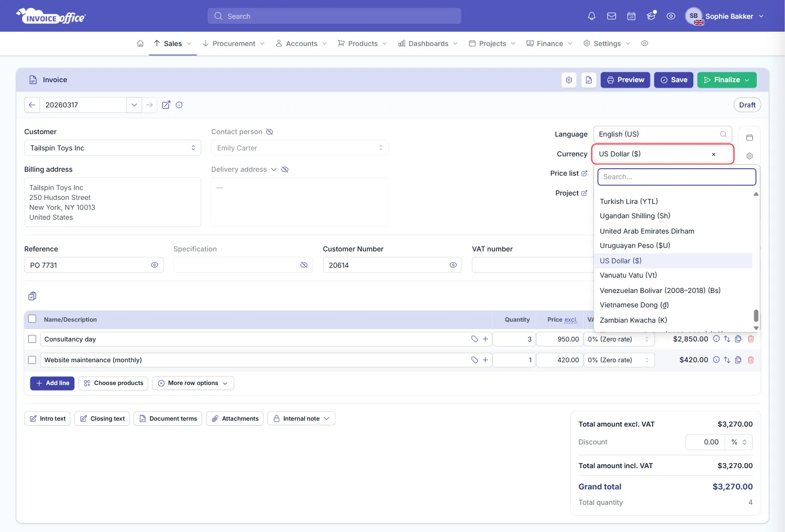Expand invoice number dropdown chevron
Screen dimensions: 785x532
134,105
